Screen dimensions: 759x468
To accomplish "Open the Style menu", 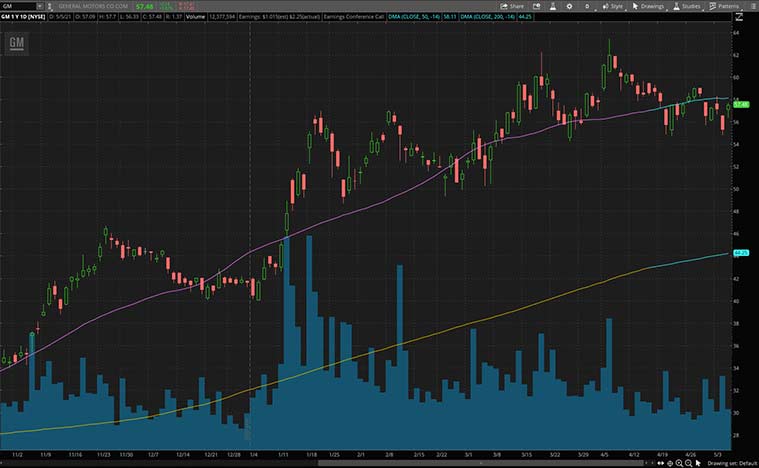I will click(x=612, y=6).
